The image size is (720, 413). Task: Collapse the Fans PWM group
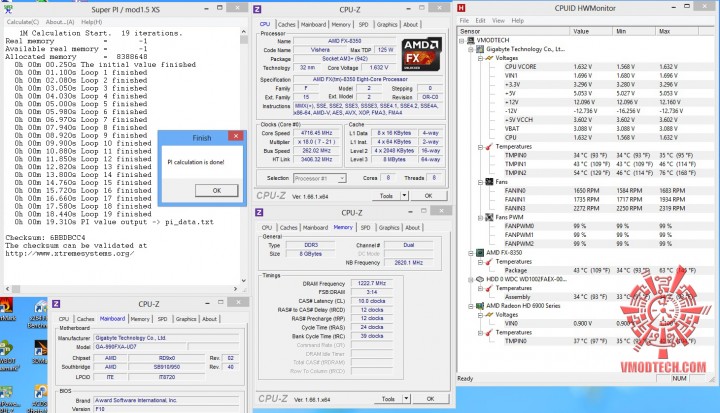[480, 218]
